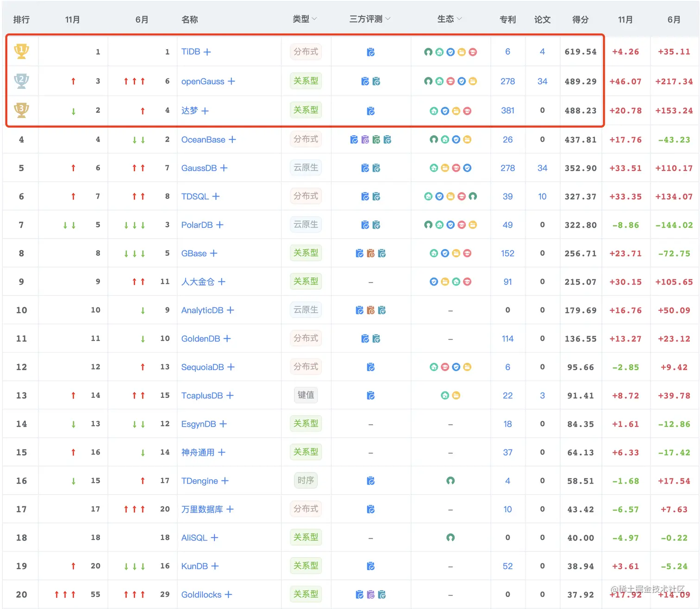Click the purple evaluation badge in Goldilocks row
This screenshot has width=700, height=609.
click(371, 595)
